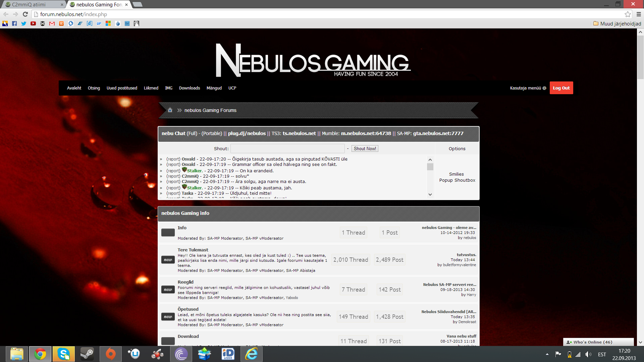
Task: Bookmark page with the star icon
Action: coord(628,14)
